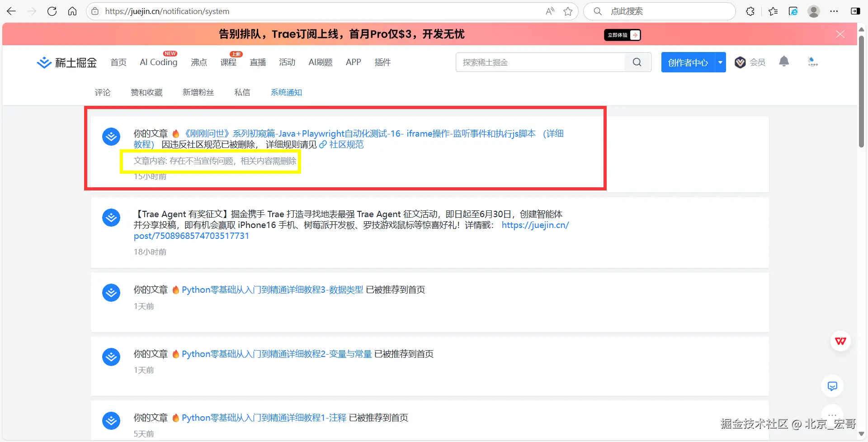Expand the 创作者中心 dropdown arrow
The width and height of the screenshot is (868, 442).
tap(720, 62)
